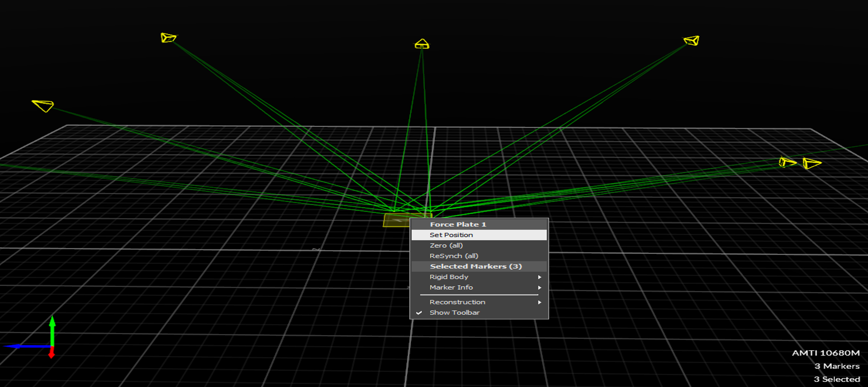This screenshot has height=387, width=868.
Task: Select Zero (all) menu entry
Action: 446,246
